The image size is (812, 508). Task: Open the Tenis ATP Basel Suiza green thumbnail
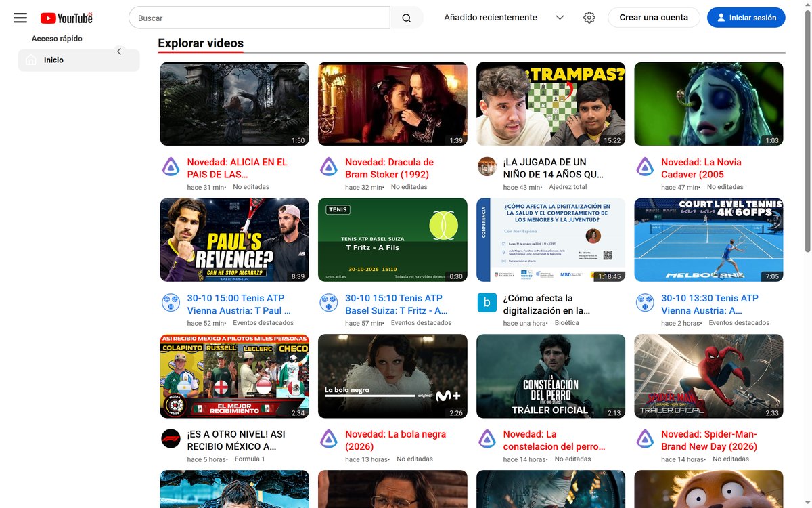tap(392, 240)
